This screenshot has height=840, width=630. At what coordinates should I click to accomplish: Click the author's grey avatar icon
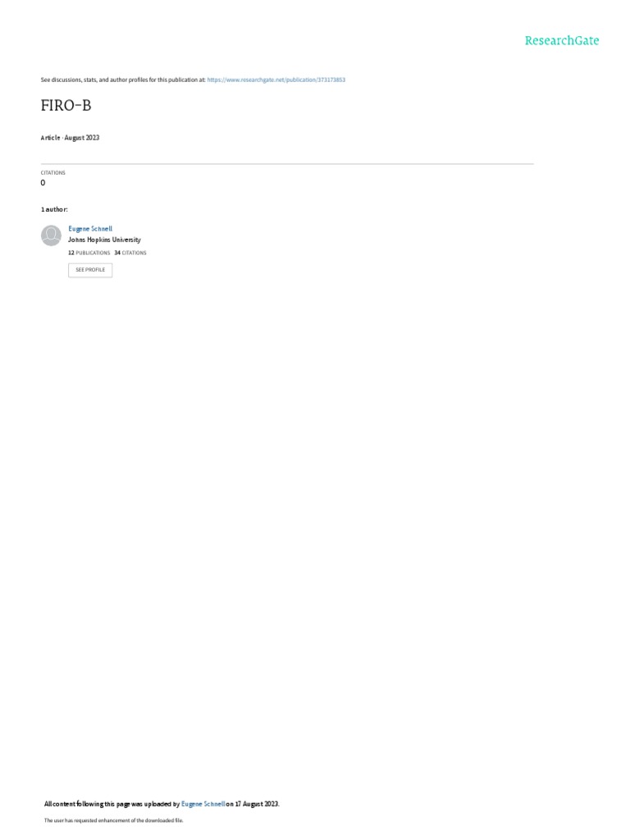[x=52, y=235]
